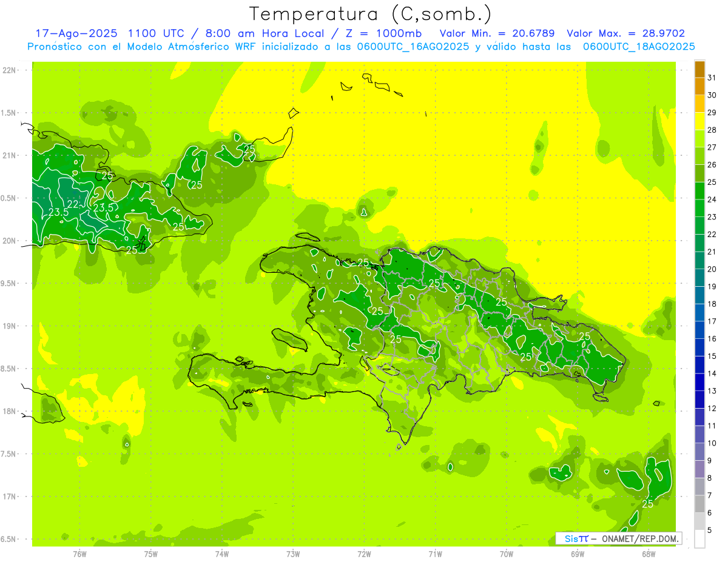Viewport: 728px width, 562px height.
Task: Click the "21N" latitude axis label
Action: click(x=10, y=155)
